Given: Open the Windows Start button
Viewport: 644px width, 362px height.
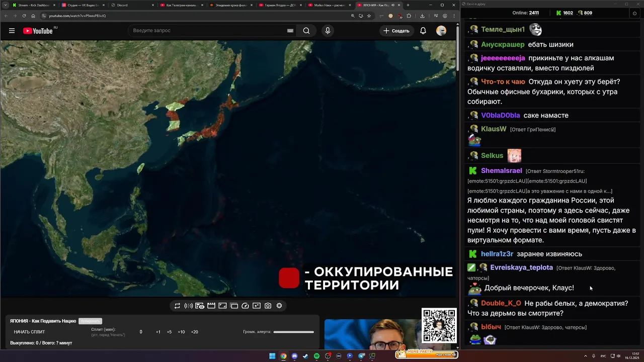Looking at the screenshot, I should [272, 356].
